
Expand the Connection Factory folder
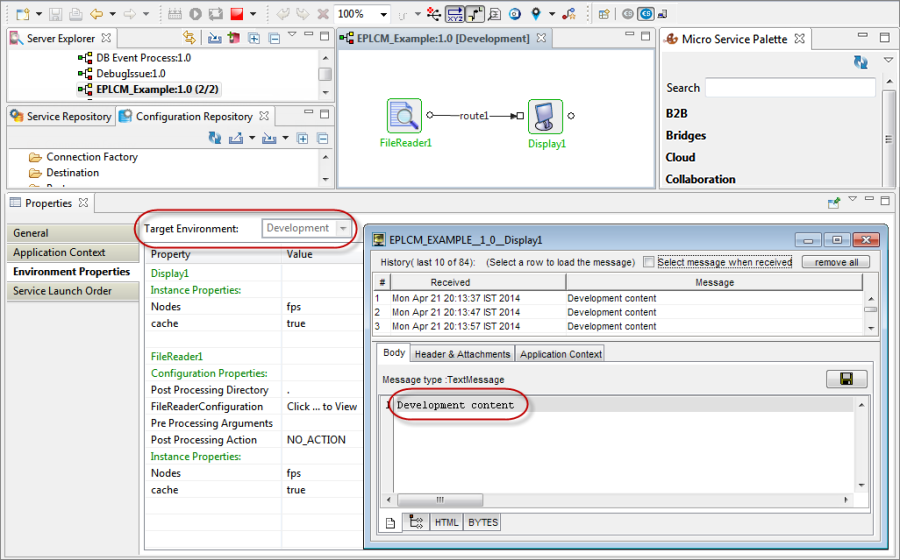(91, 157)
